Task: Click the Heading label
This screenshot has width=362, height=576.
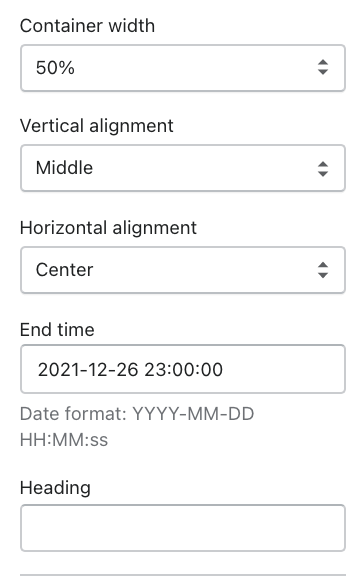Action: pyautogui.click(x=55, y=488)
